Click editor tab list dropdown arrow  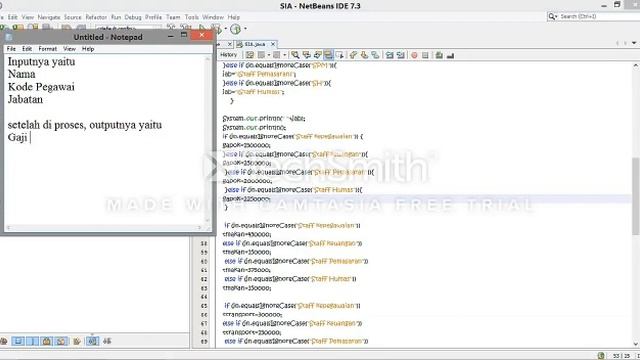[x=634, y=43]
